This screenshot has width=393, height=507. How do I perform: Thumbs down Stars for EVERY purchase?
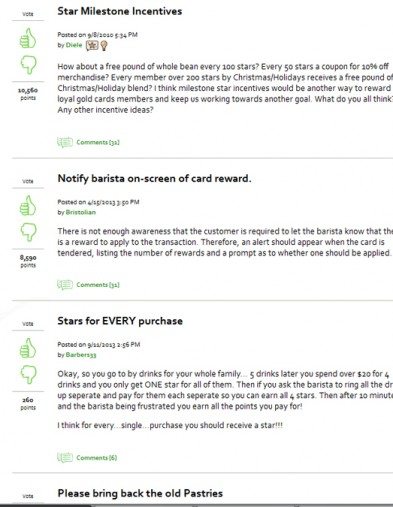[x=29, y=374]
